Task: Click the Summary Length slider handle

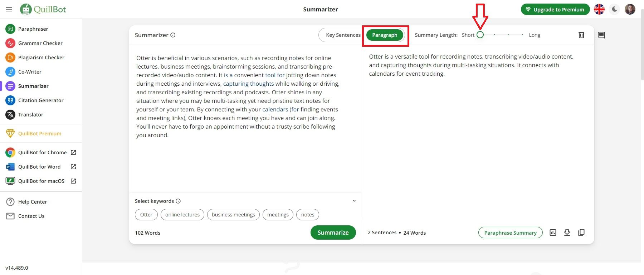Action: [x=480, y=35]
